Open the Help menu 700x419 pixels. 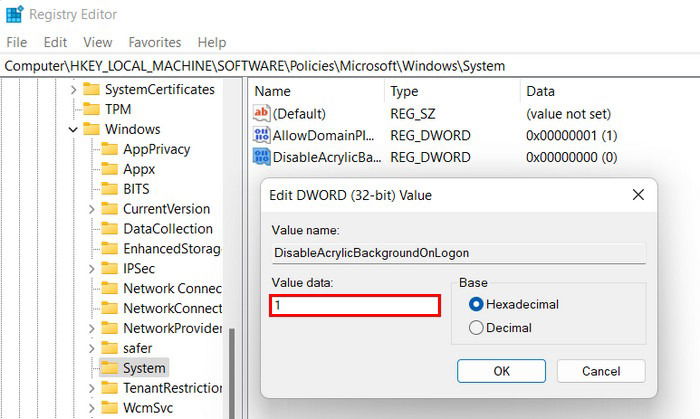pos(212,42)
